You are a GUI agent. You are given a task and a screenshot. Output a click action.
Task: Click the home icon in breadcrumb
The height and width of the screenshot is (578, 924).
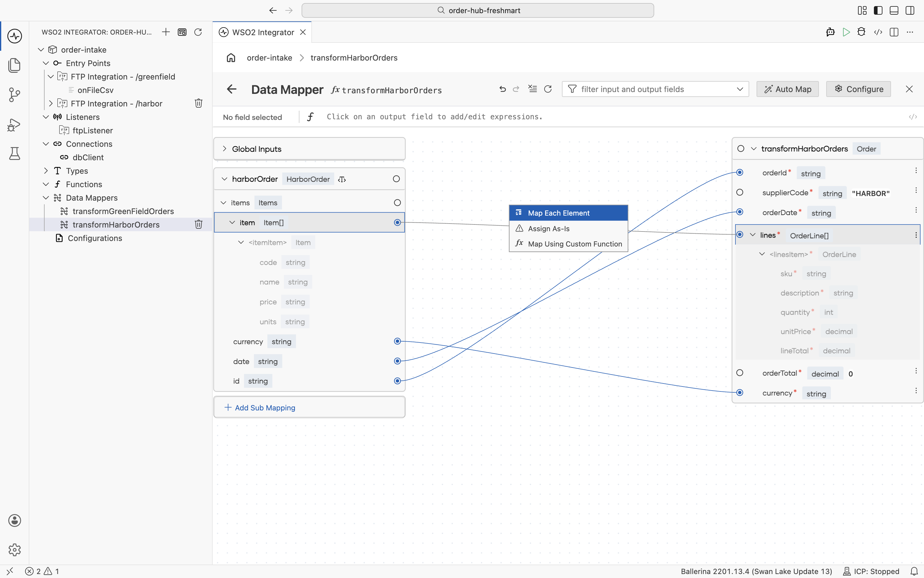pos(231,58)
